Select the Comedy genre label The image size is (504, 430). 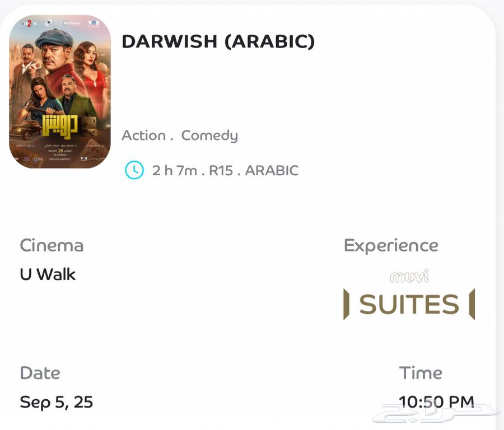pos(209,135)
